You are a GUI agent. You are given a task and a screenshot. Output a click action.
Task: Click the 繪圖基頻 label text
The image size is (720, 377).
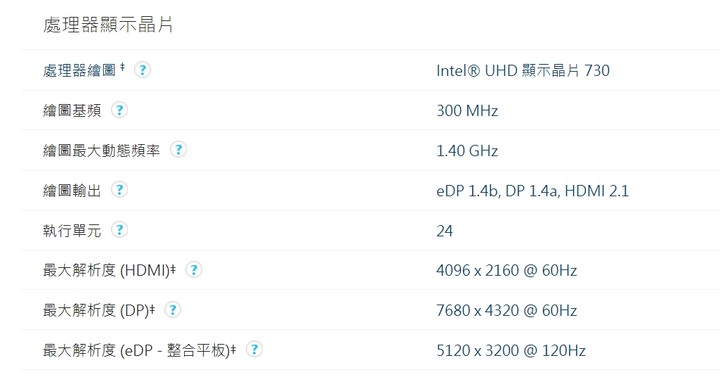click(72, 111)
